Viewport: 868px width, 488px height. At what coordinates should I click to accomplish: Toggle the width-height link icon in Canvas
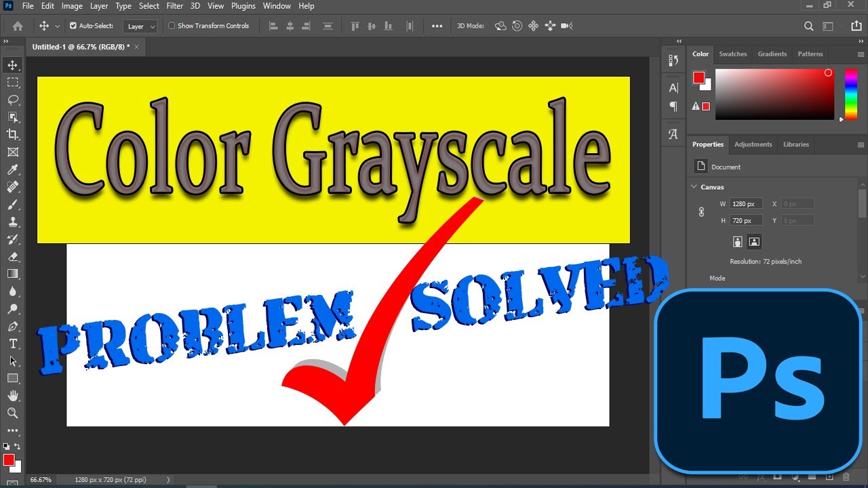click(x=702, y=212)
